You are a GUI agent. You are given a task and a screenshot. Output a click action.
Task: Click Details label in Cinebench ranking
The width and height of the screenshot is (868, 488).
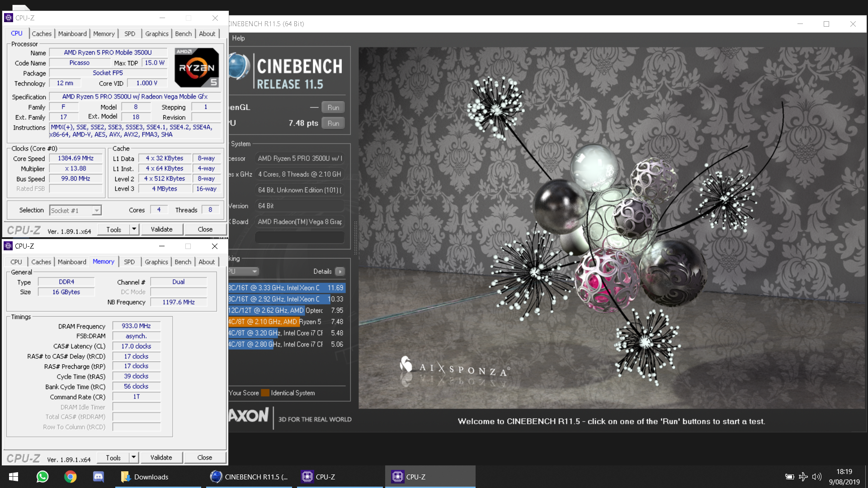point(322,272)
